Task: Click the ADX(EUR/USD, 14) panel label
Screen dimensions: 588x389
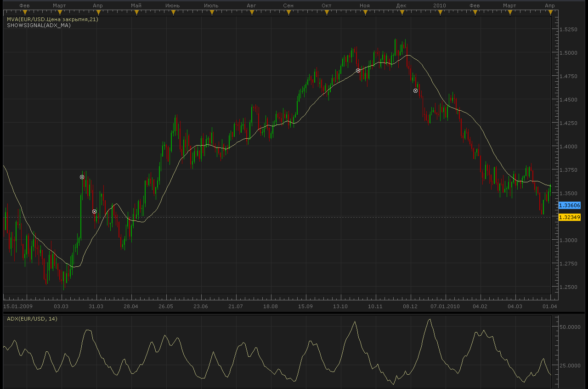Action: pyautogui.click(x=32, y=319)
